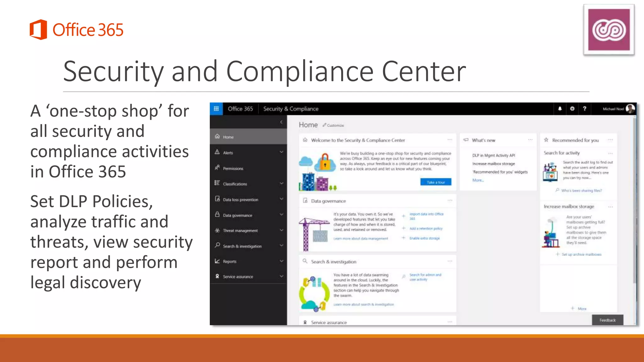644x362 pixels.
Task: Click the Service assurance ribbon icon
Action: (x=217, y=276)
